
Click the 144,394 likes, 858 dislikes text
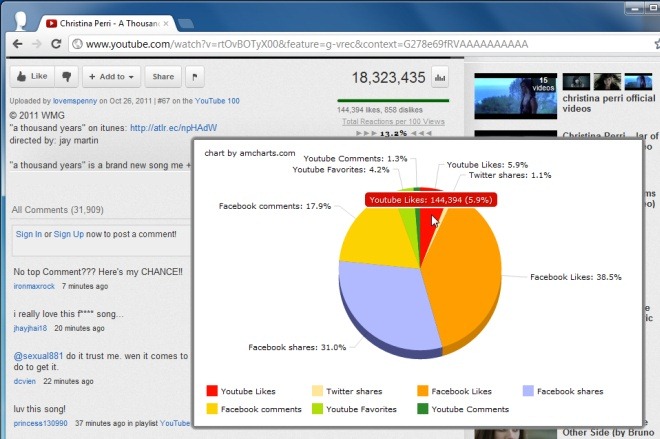tap(380, 110)
